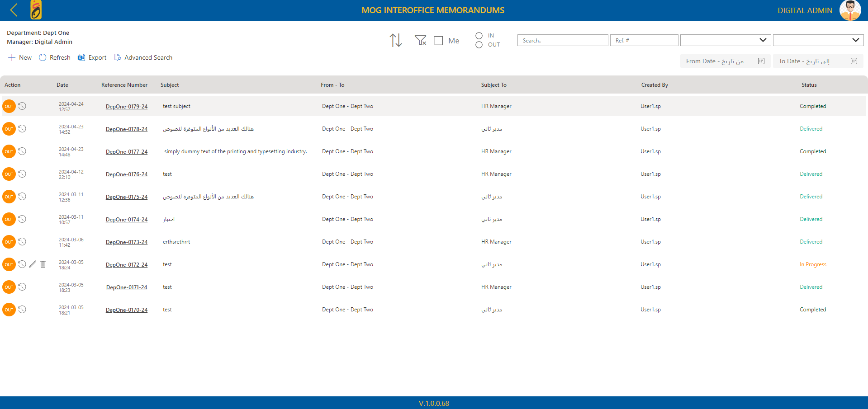This screenshot has width=868, height=409.
Task: Delete memo DepOne-0172-24 using trash icon
Action: (43, 264)
